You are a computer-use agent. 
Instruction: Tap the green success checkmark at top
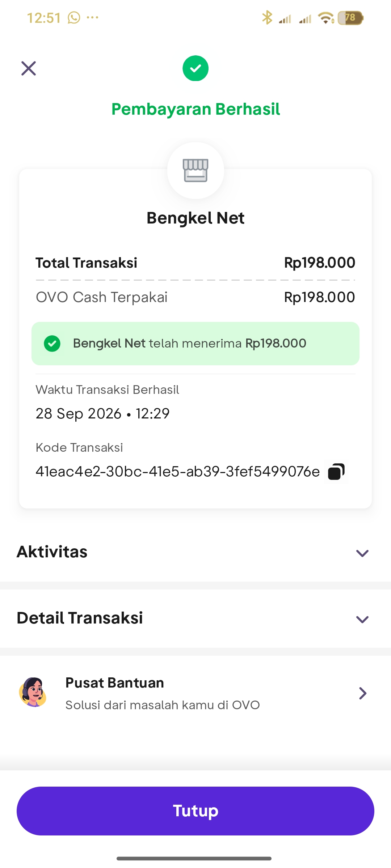pos(195,68)
